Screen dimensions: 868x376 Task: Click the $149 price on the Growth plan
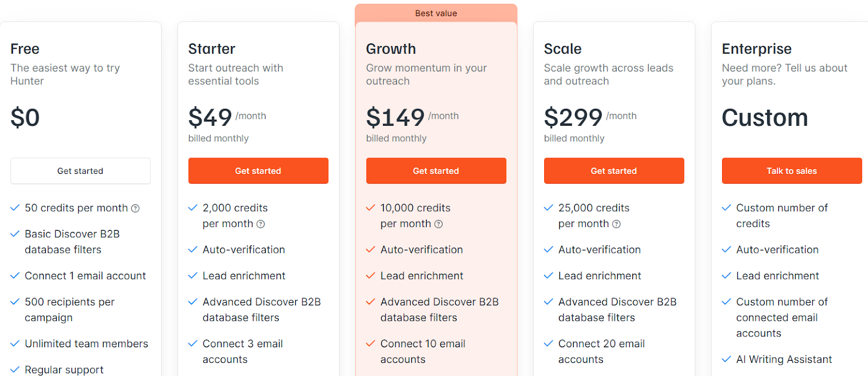(395, 116)
